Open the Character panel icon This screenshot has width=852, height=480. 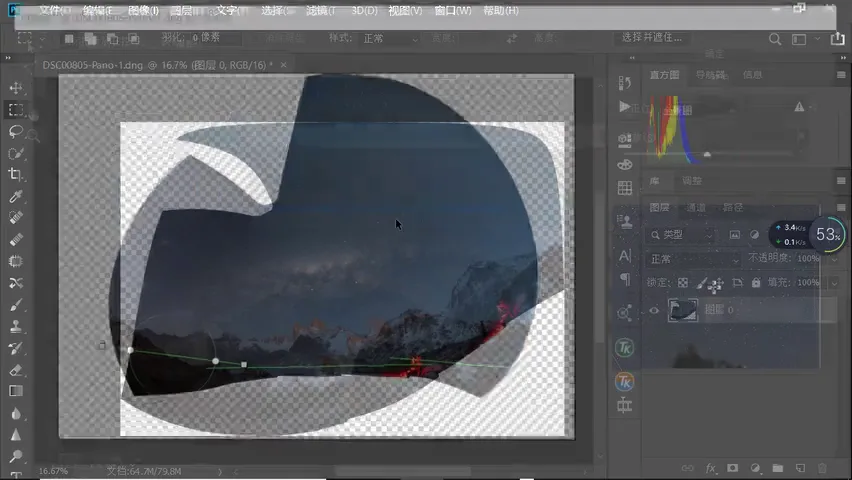coord(625,255)
